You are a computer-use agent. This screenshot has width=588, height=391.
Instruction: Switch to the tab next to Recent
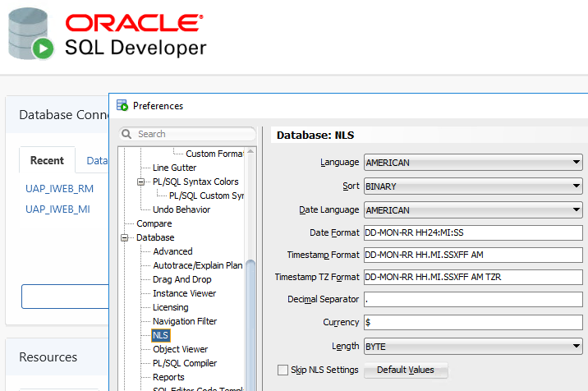[x=97, y=161]
